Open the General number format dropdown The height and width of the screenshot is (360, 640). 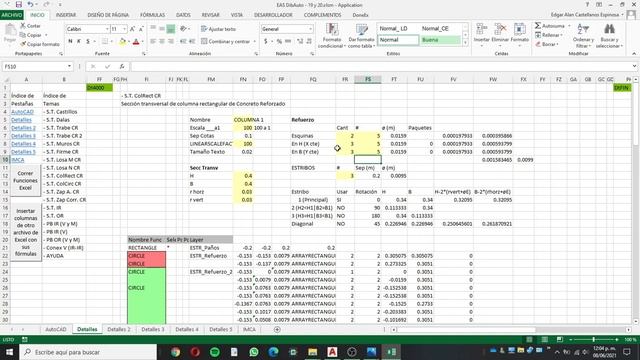(310, 29)
